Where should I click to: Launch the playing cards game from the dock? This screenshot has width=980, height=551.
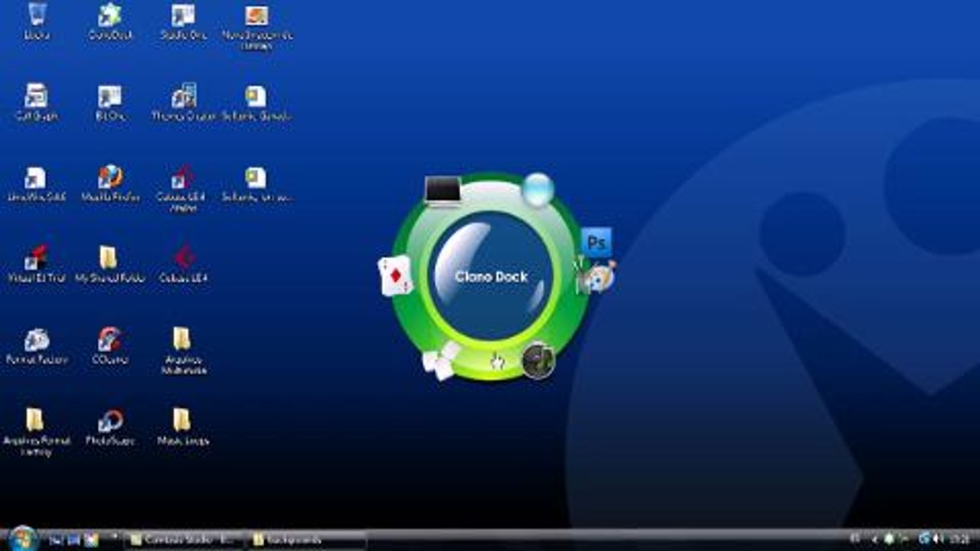point(395,276)
